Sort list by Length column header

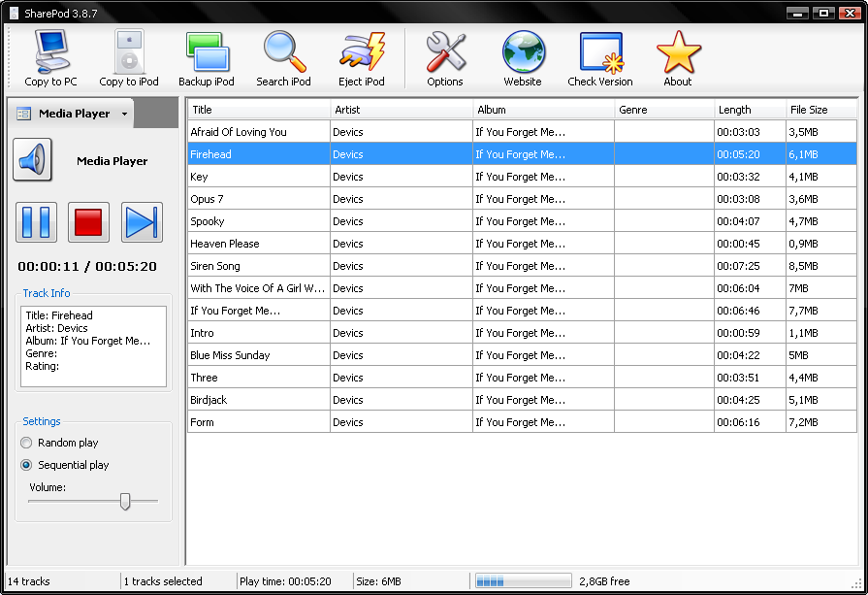point(750,110)
